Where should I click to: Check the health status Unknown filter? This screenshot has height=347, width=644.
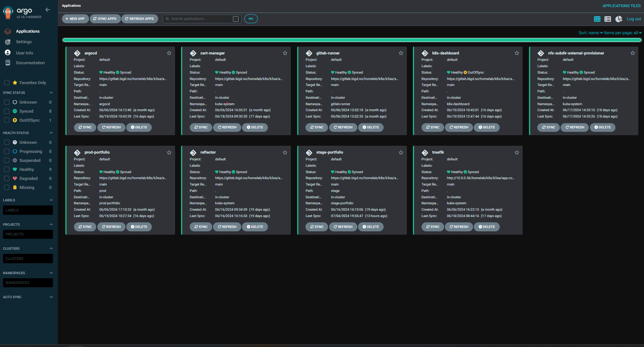point(6,142)
